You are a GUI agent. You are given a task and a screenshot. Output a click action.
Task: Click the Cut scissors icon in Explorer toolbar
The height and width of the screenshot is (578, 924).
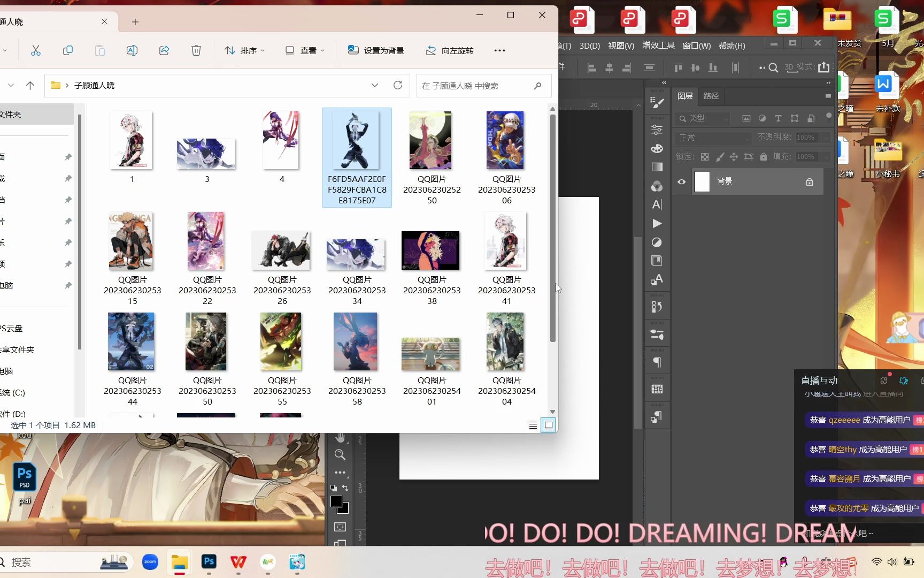(36, 50)
